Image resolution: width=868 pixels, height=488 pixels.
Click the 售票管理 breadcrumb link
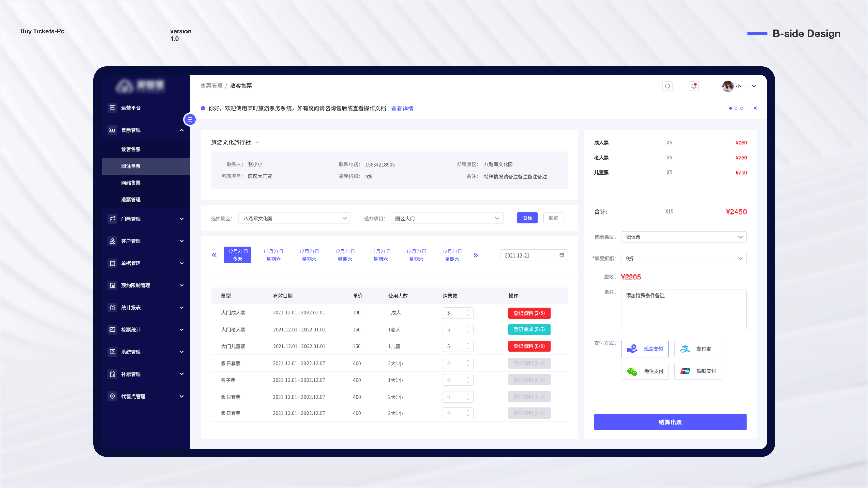coord(212,86)
